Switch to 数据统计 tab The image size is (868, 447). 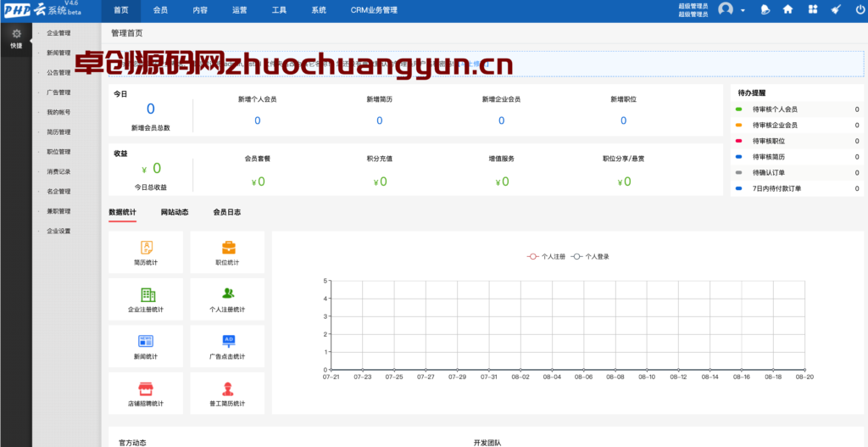122,212
